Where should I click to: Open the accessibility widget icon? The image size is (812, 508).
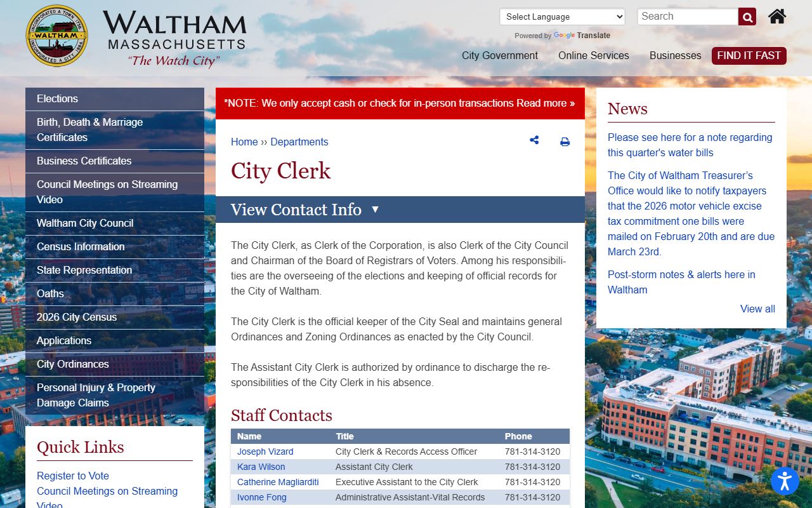click(x=785, y=481)
